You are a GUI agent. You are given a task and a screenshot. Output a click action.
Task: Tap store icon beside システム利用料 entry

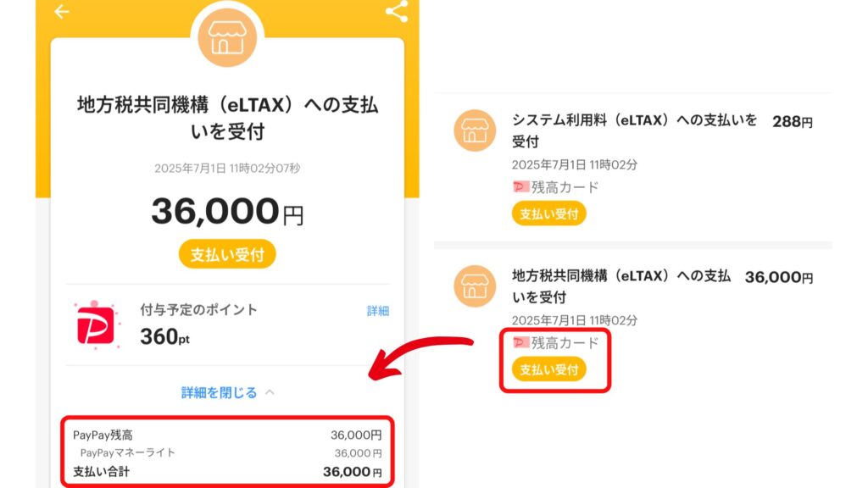(x=475, y=130)
